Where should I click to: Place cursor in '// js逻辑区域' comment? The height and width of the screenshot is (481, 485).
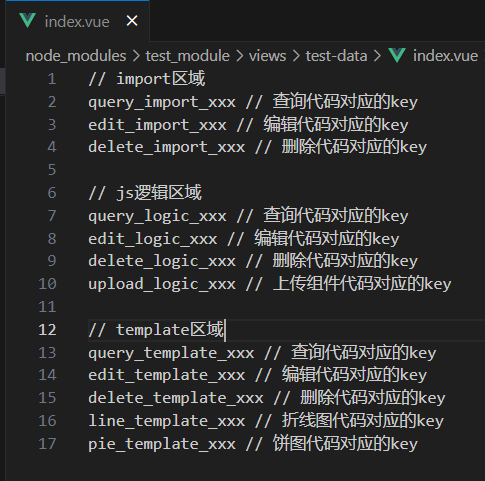click(x=145, y=193)
